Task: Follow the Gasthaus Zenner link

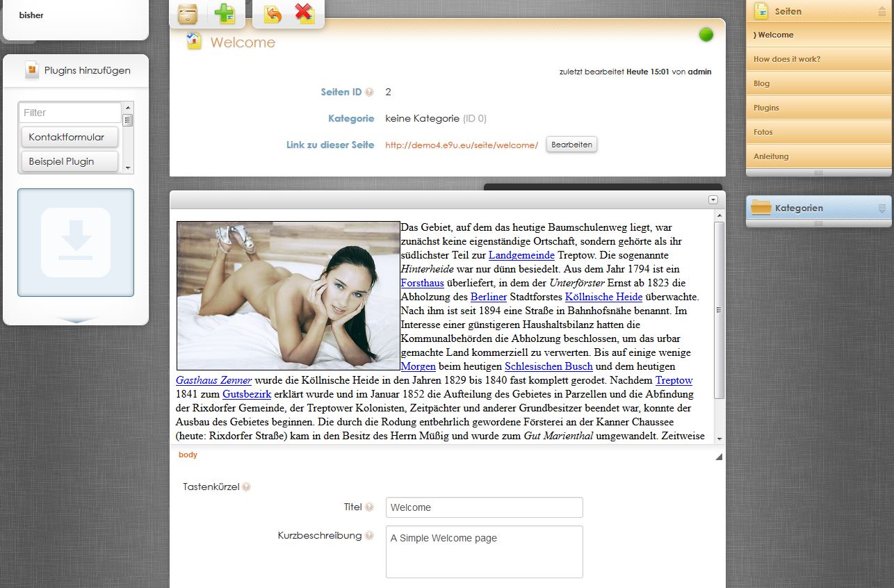Action: pos(214,380)
